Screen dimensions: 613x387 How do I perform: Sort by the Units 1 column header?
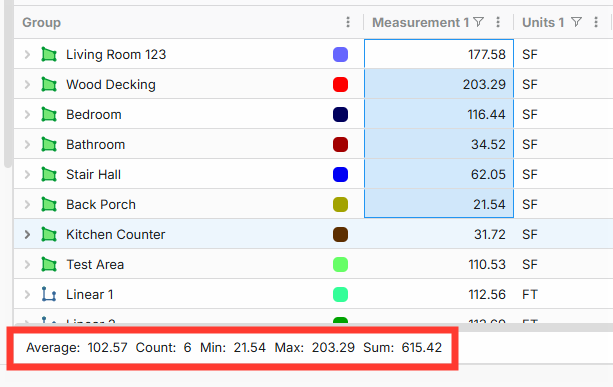[543, 22]
